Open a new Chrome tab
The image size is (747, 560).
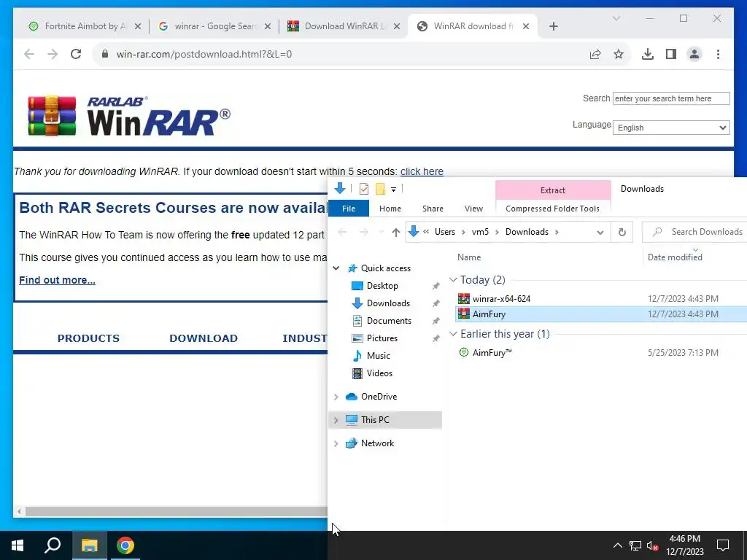[553, 26]
